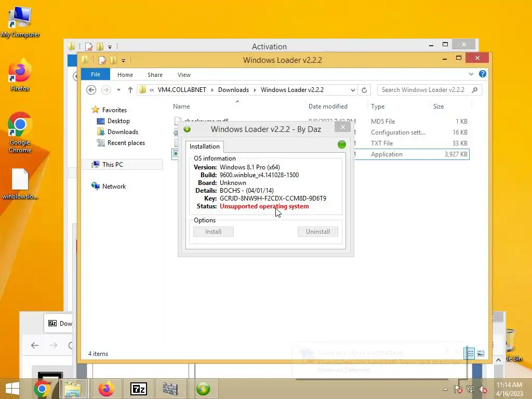Click the product Key value text

pos(273,198)
